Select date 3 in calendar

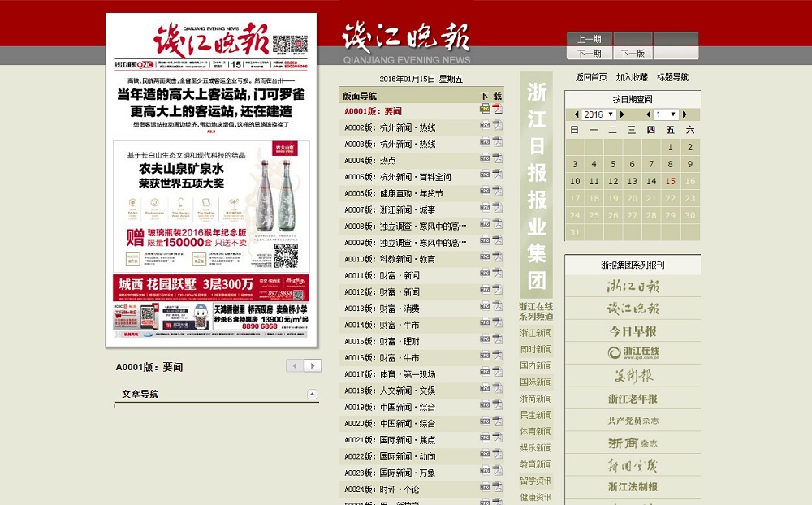[x=575, y=164]
